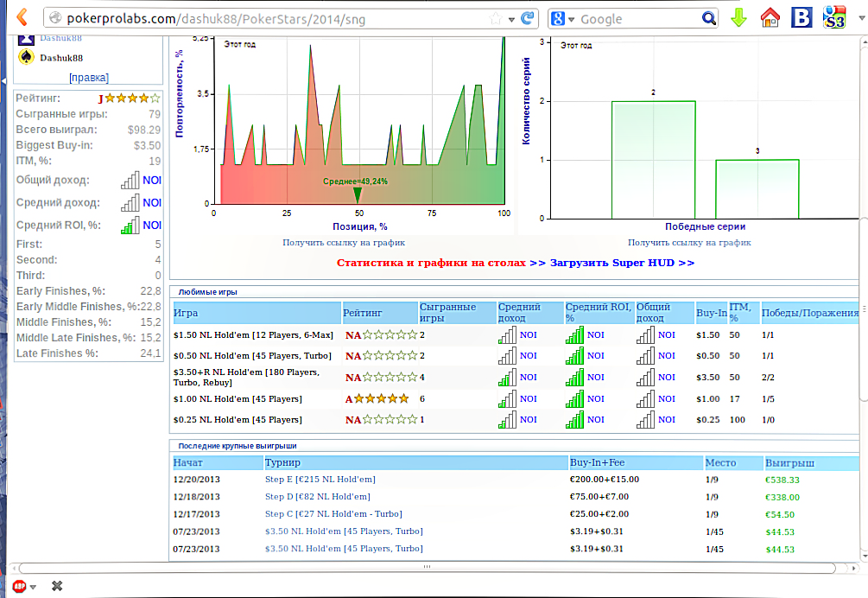The width and height of the screenshot is (868, 598).
Task: Go back with the orange back arrow
Action: (x=22, y=18)
